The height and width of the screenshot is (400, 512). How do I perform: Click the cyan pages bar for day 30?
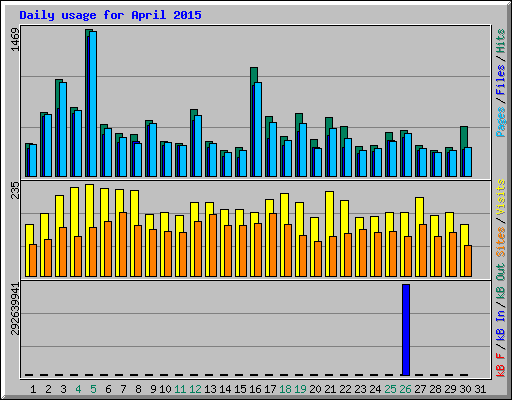tap(468, 162)
